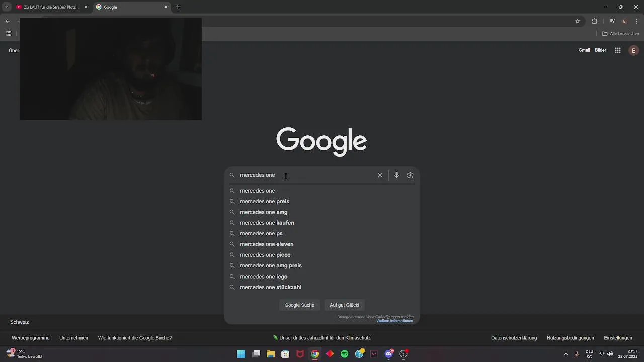Open the weather widget showing 15°C
This screenshot has width=644, height=362.
click(x=24, y=354)
